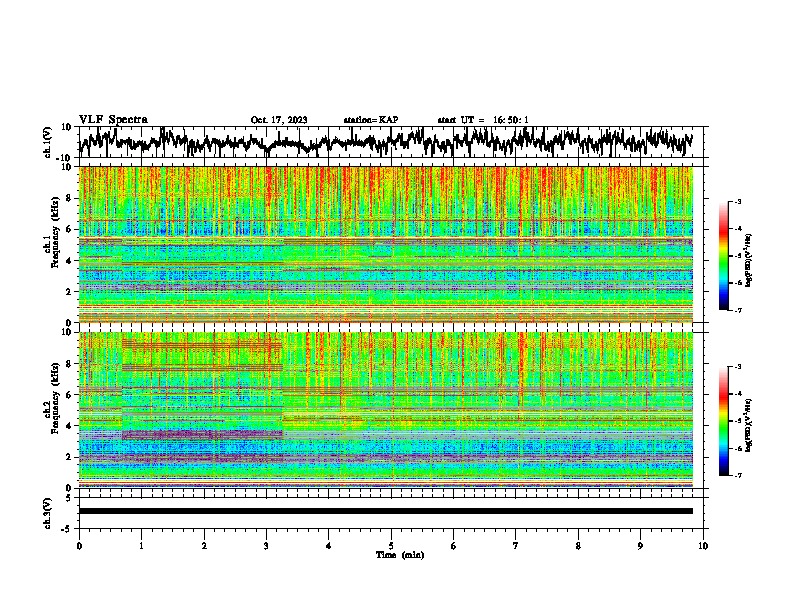Click the ch.2 spectrogram color scale bar
This screenshot has height=612, width=792.
click(x=724, y=421)
